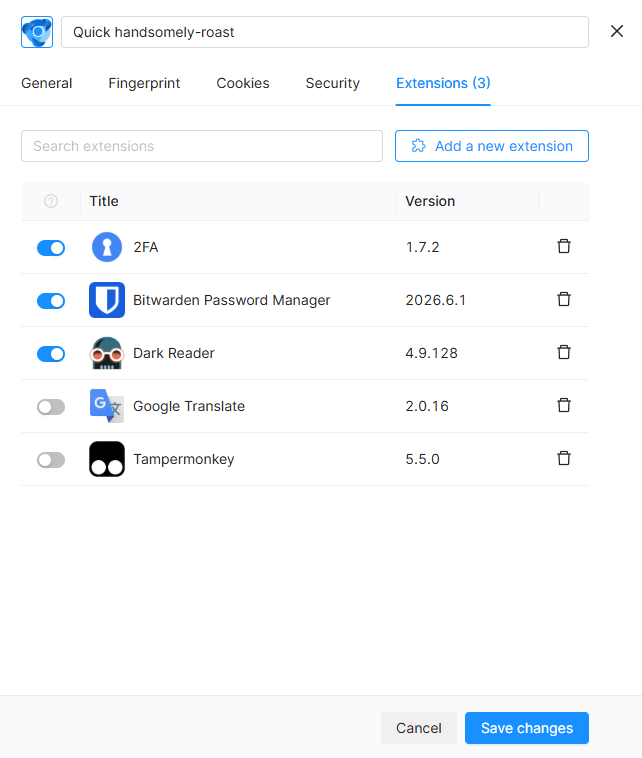
Task: Disable the 2FA extension toggle
Action: click(51, 248)
